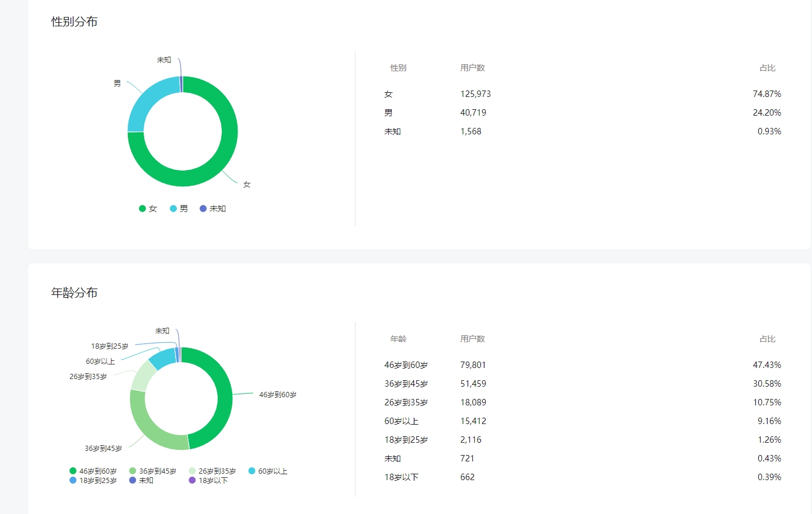Toggle 46岁到60岁 legend item in age chart
This screenshot has height=514, width=812.
click(x=93, y=471)
